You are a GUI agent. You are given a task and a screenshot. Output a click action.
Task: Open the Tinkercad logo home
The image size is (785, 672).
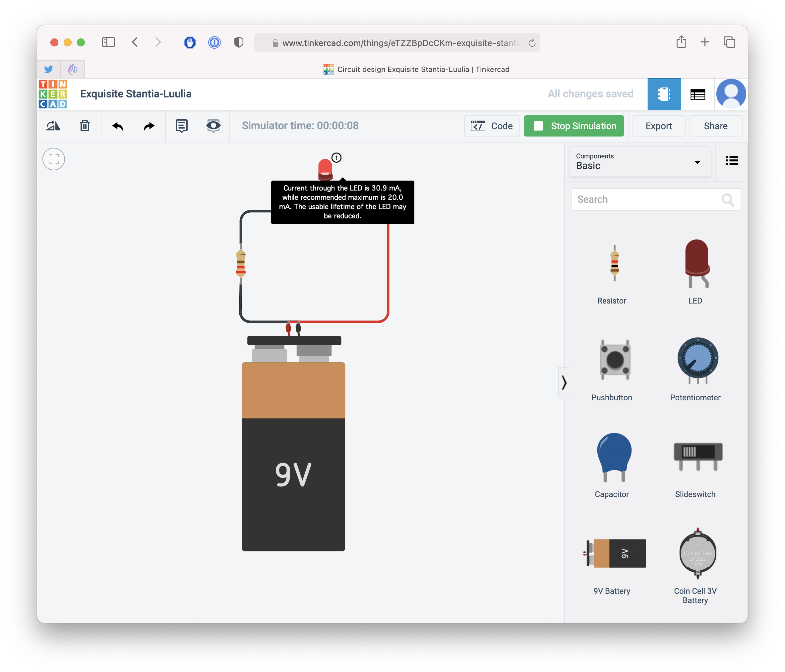[x=53, y=94]
